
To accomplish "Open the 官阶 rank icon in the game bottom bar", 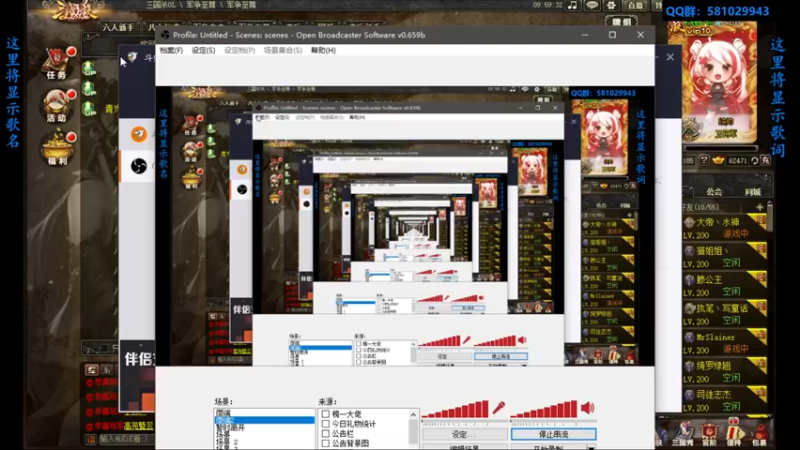I will [709, 434].
